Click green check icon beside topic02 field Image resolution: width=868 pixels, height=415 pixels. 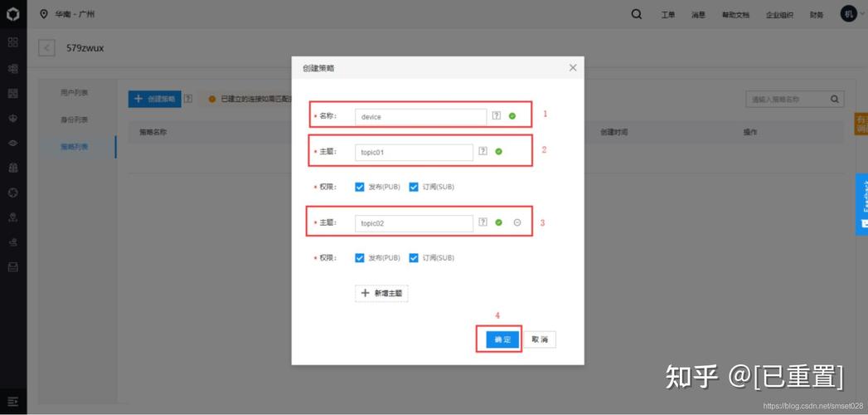(499, 222)
